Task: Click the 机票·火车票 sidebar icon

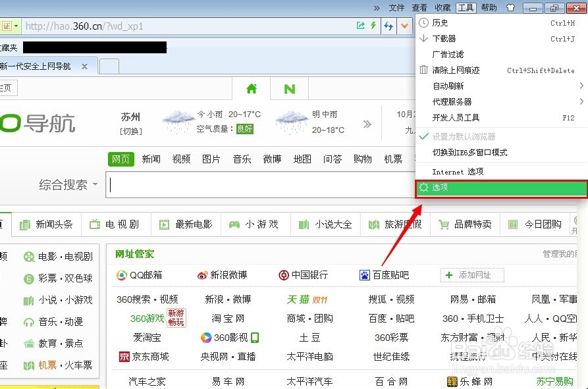Action: (29, 365)
